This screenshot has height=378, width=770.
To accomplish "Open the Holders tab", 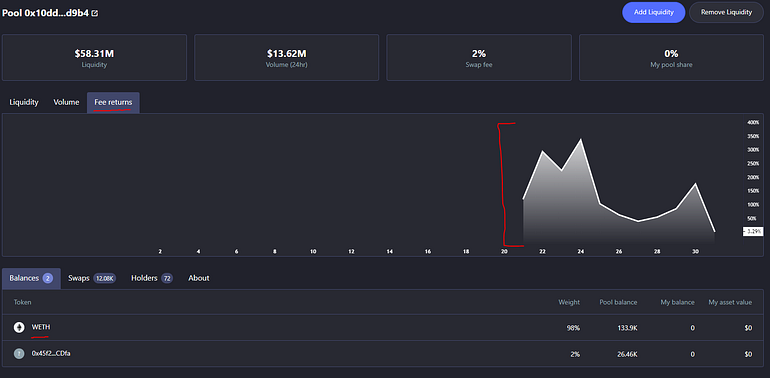I will tap(152, 278).
